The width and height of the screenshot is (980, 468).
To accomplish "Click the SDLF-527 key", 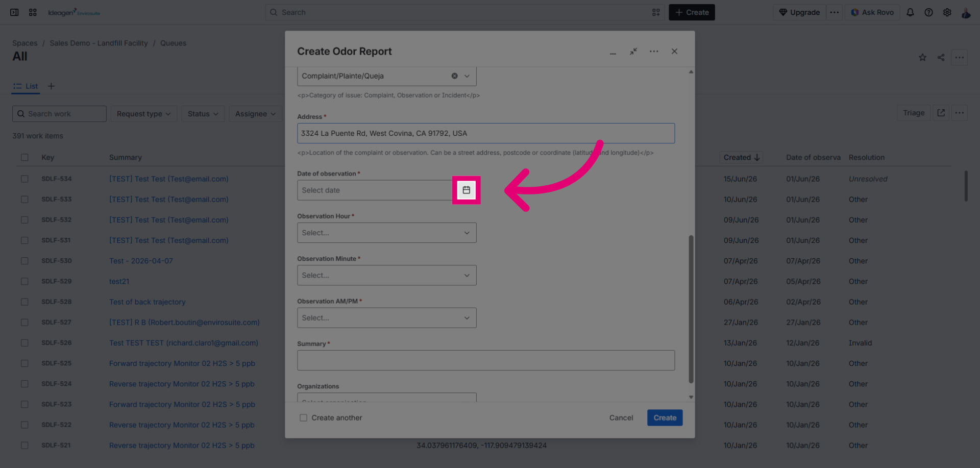I will point(56,323).
